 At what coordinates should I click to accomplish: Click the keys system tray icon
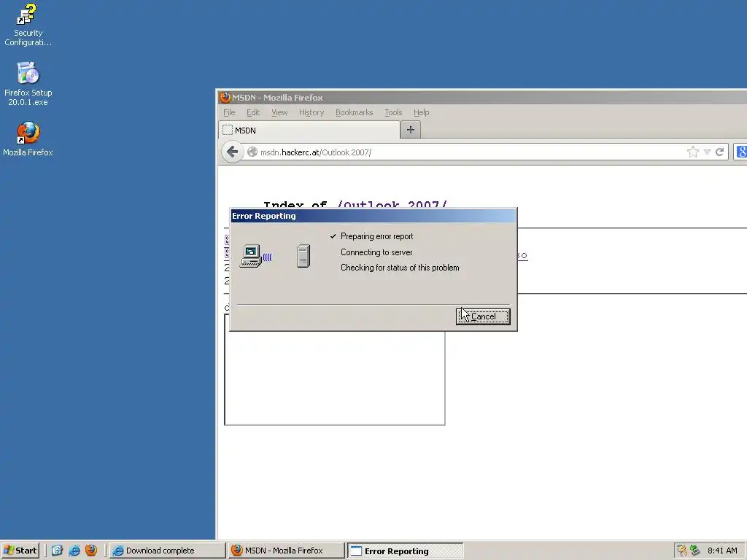682,551
